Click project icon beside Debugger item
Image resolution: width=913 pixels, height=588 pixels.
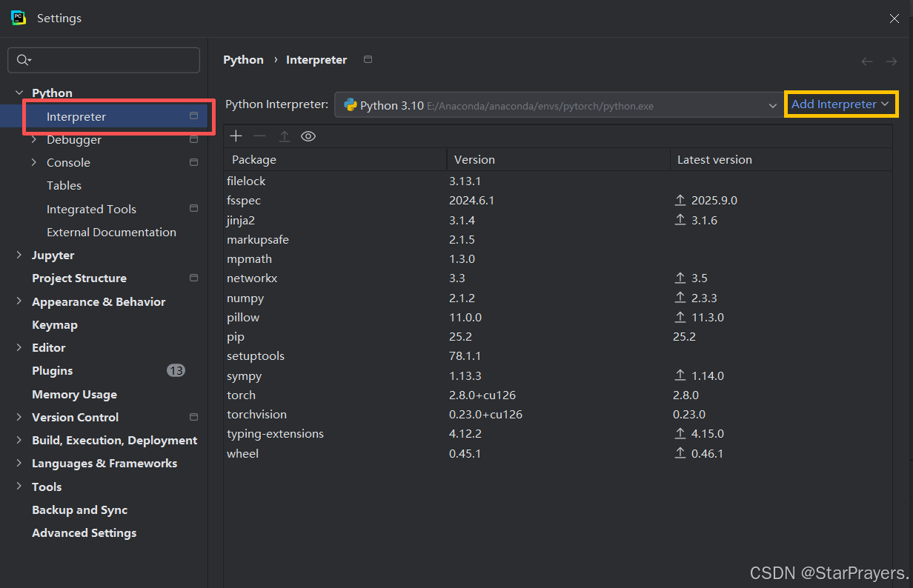pyautogui.click(x=194, y=139)
